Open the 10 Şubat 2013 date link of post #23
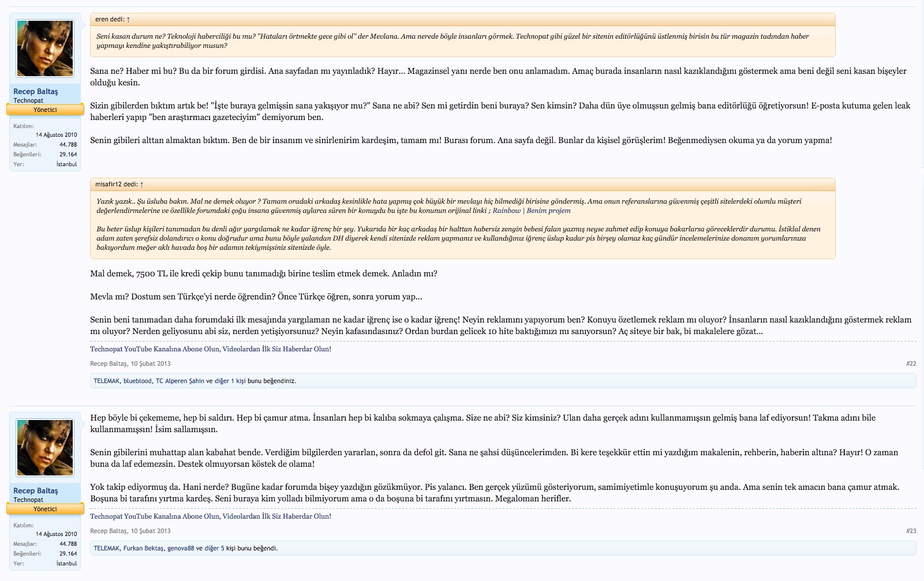The height and width of the screenshot is (581, 924). click(151, 531)
